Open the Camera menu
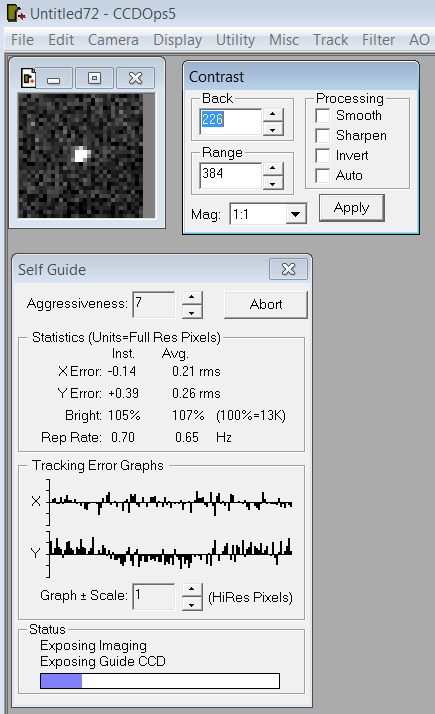Image resolution: width=435 pixels, height=714 pixels. pyautogui.click(x=113, y=40)
